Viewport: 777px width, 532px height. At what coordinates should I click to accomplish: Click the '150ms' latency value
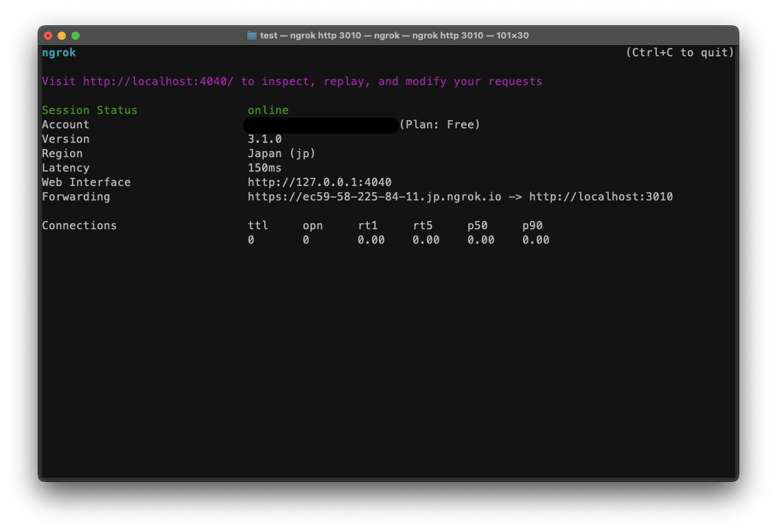pyautogui.click(x=265, y=167)
